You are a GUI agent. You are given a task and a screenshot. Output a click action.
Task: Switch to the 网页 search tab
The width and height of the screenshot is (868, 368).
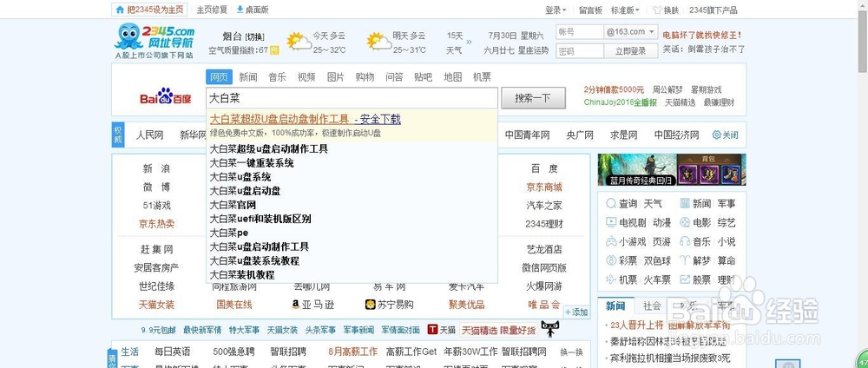tap(220, 77)
